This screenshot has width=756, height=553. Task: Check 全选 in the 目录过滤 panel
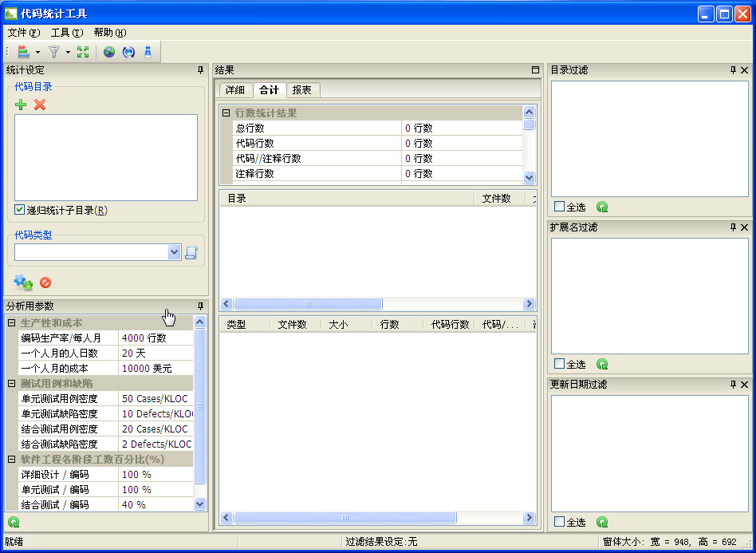559,207
